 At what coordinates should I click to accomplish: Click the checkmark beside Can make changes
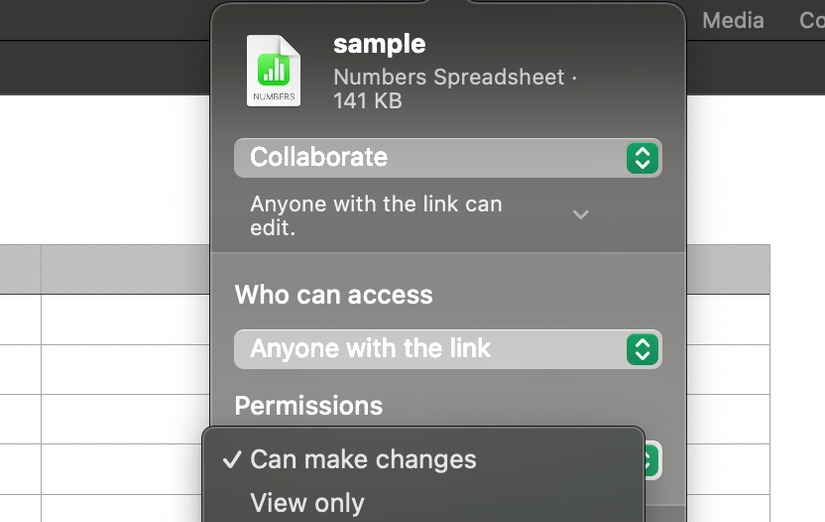pyautogui.click(x=232, y=460)
